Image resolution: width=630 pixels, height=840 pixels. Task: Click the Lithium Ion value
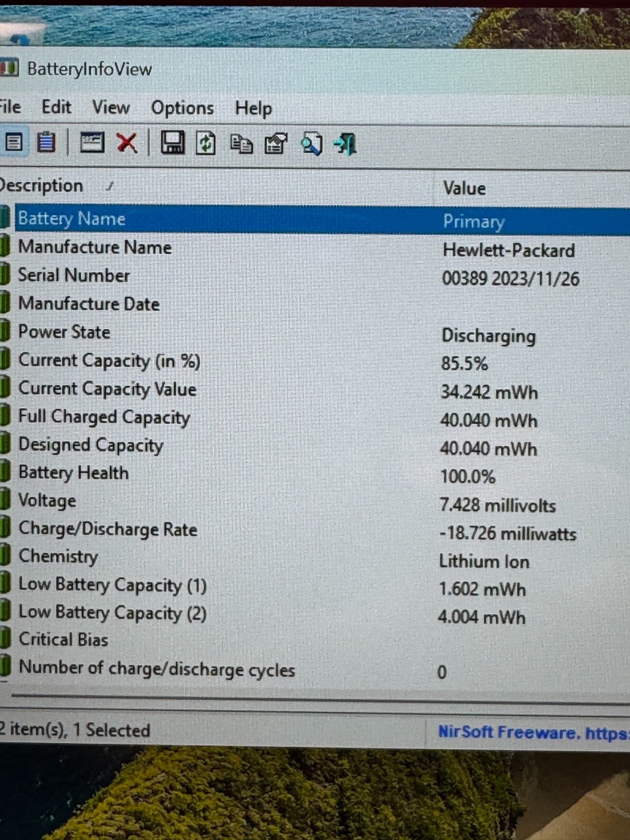point(484,561)
